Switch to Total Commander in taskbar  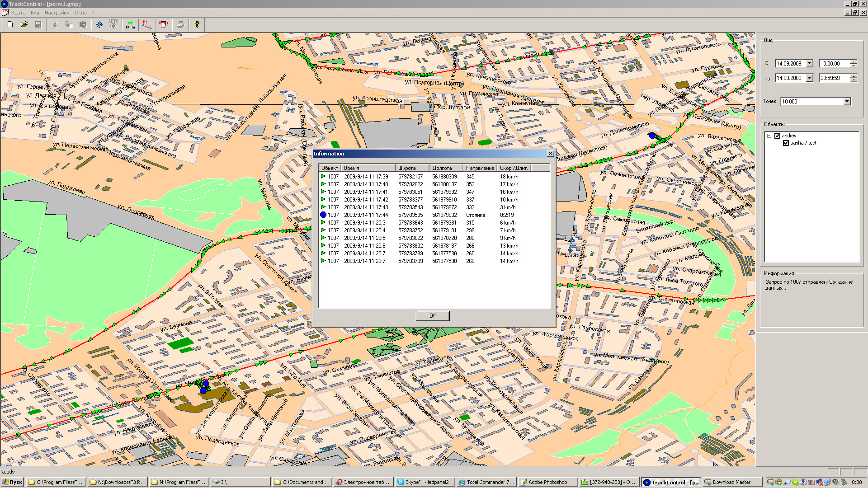click(x=486, y=482)
